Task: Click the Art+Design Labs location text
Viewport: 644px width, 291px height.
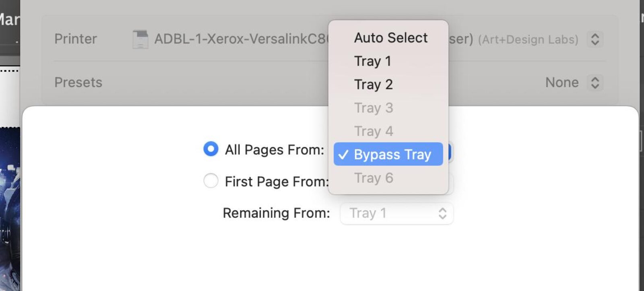Action: 528,39
